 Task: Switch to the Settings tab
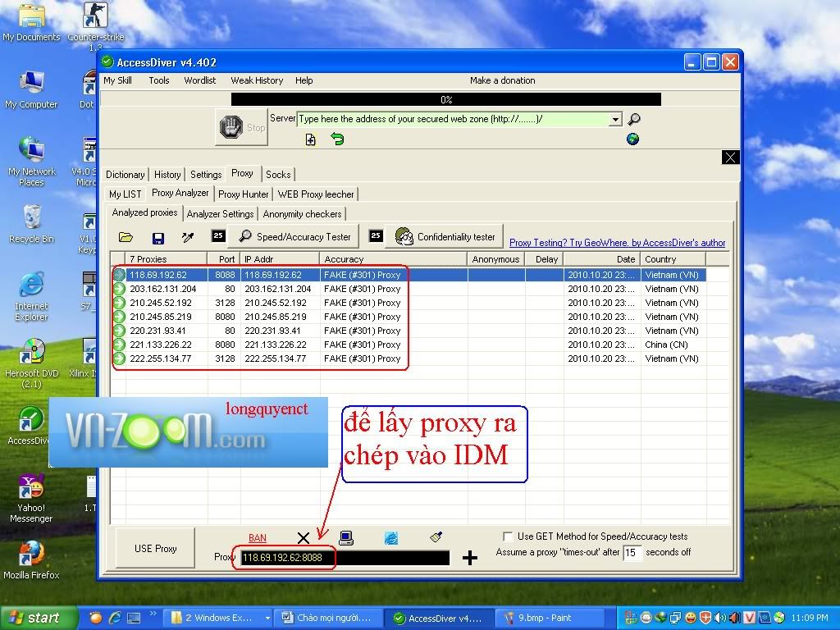(206, 175)
